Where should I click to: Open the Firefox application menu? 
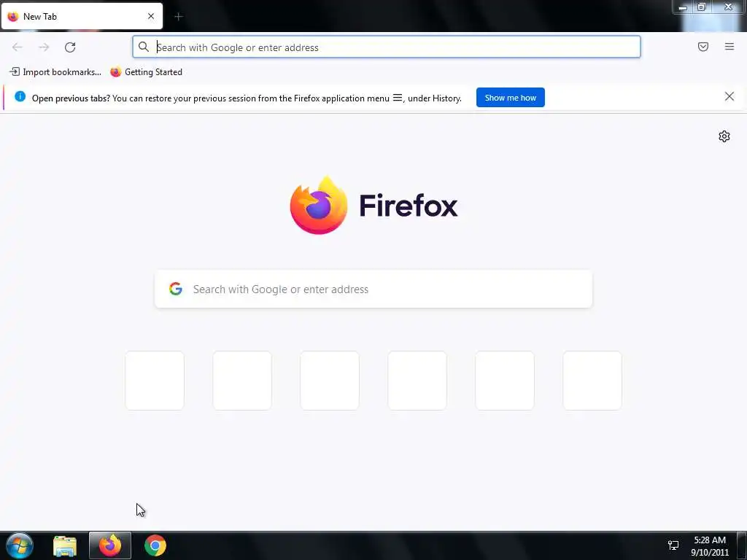pos(729,47)
